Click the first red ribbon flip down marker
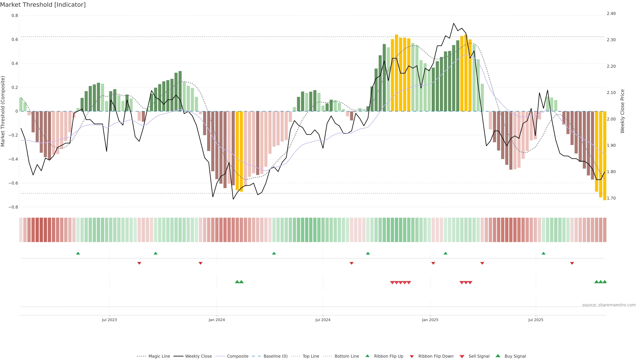 pyautogui.click(x=139, y=263)
